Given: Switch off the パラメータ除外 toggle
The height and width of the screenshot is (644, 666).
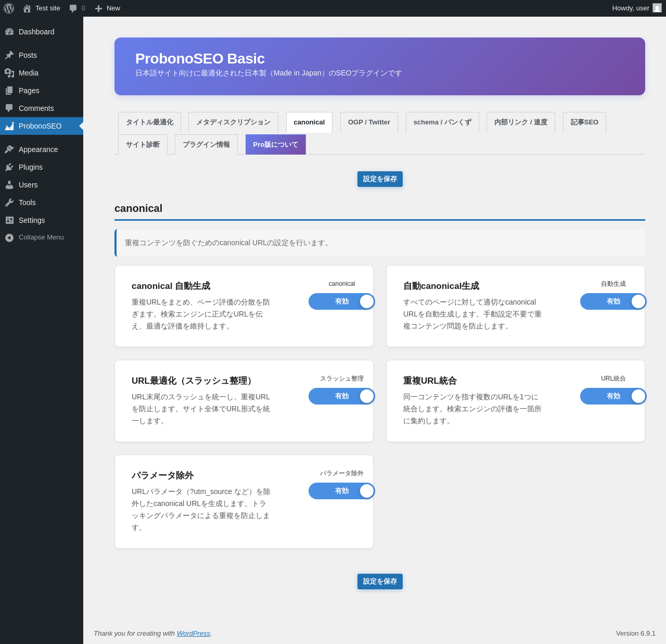Looking at the screenshot, I should [342, 491].
